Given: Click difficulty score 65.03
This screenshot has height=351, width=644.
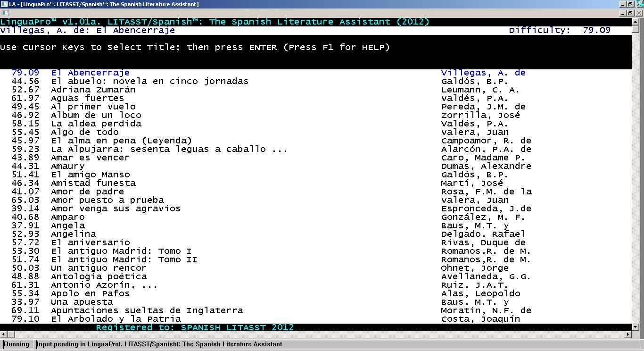Looking at the screenshot, I should (x=25, y=200).
